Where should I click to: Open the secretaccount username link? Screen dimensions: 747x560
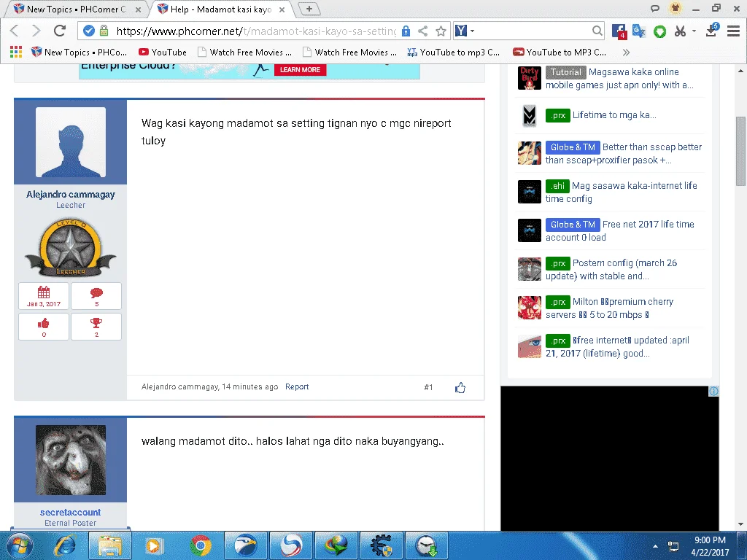(x=71, y=513)
